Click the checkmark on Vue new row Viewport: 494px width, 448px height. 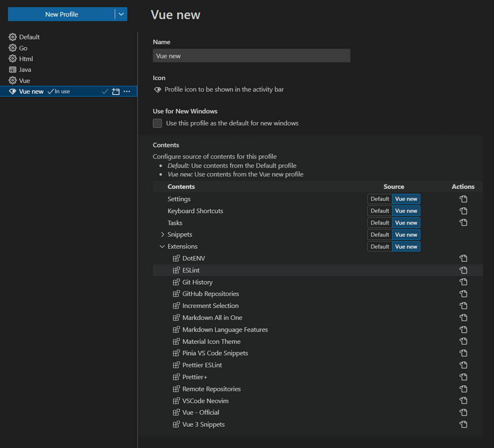point(105,91)
